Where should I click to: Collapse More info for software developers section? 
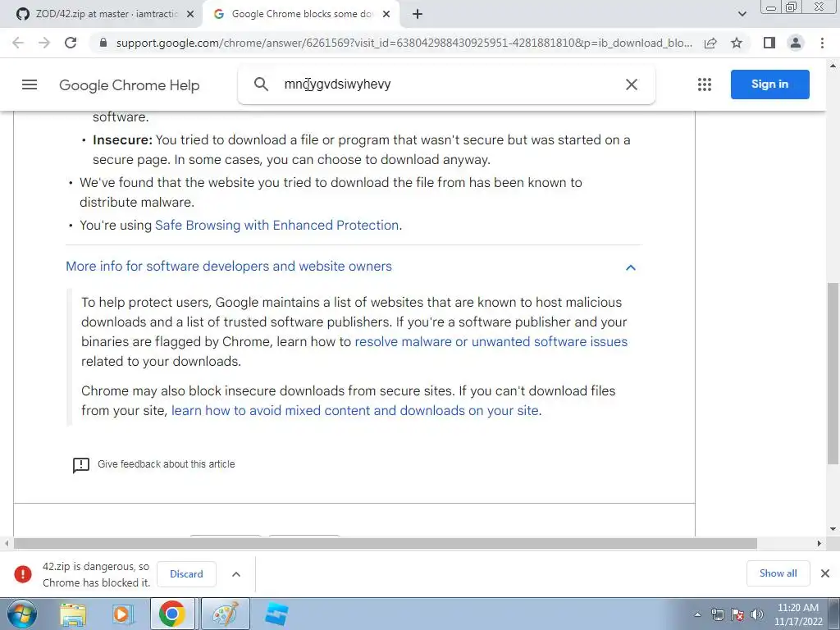tap(229, 267)
